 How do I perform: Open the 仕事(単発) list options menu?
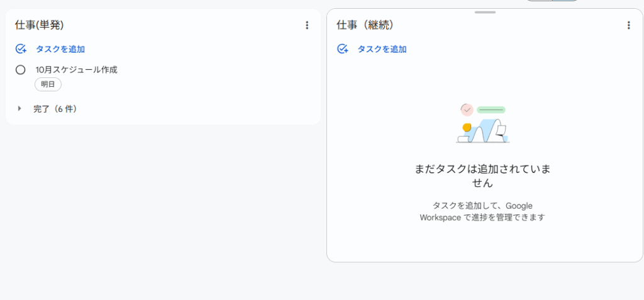click(307, 25)
